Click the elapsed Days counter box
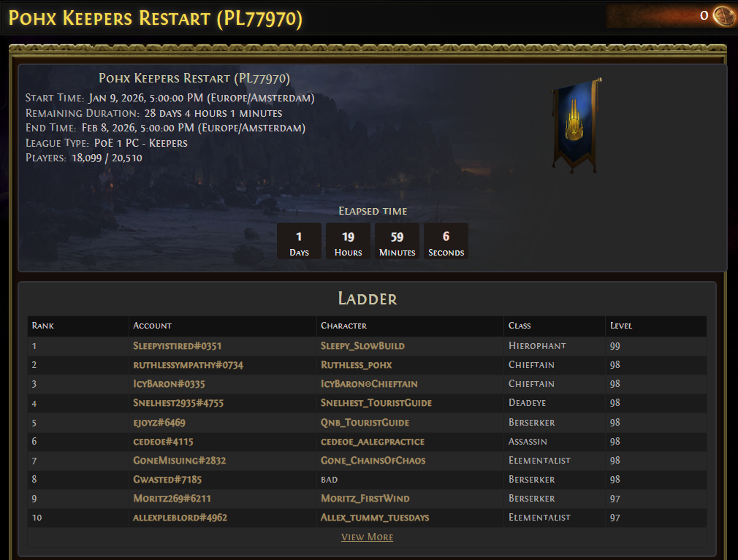This screenshot has height=560, width=738. (299, 241)
